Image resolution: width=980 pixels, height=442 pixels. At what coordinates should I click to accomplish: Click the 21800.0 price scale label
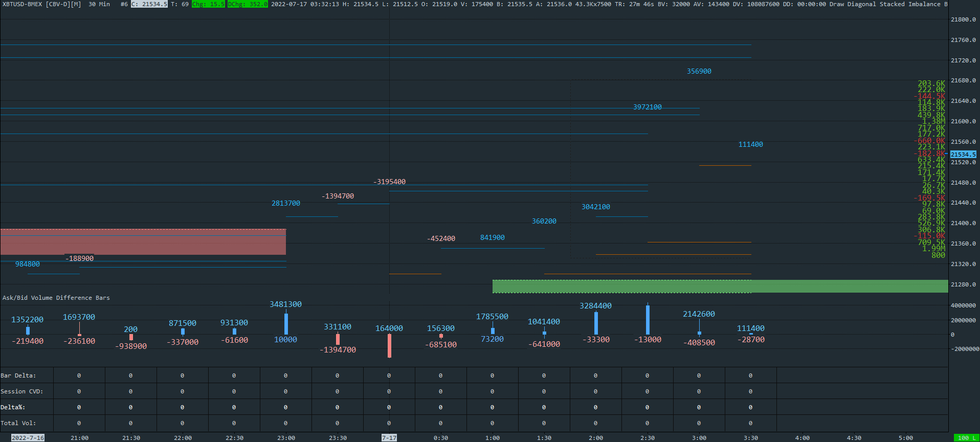tap(963, 19)
